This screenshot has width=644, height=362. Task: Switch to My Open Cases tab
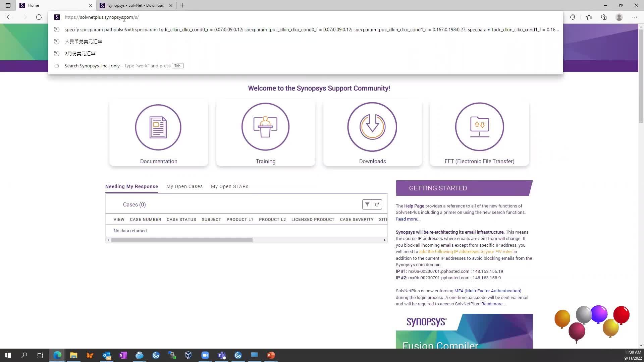click(184, 186)
